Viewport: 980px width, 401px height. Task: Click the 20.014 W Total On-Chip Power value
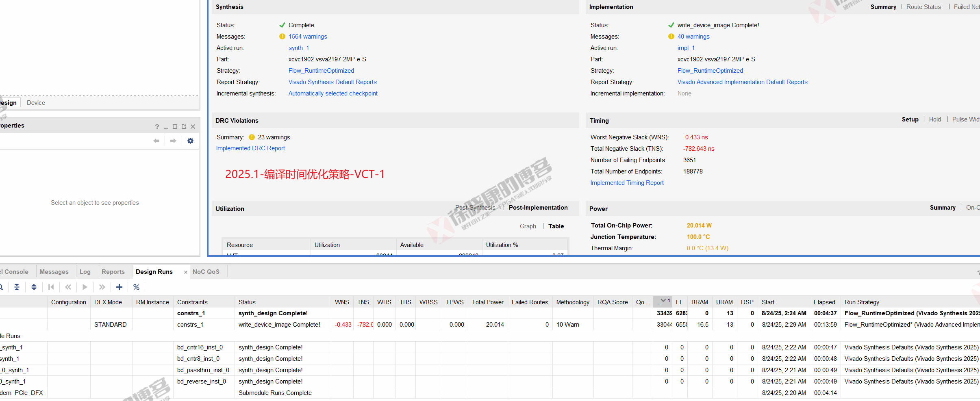(x=699, y=225)
